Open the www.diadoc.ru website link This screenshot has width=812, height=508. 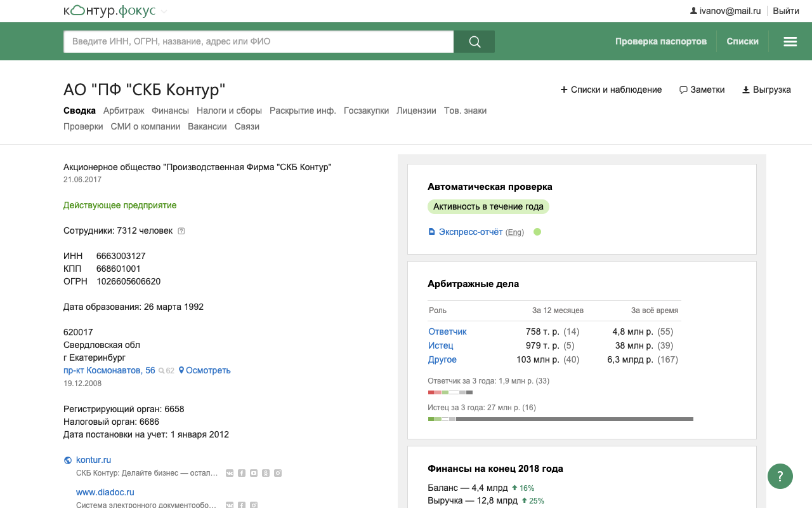(x=105, y=492)
